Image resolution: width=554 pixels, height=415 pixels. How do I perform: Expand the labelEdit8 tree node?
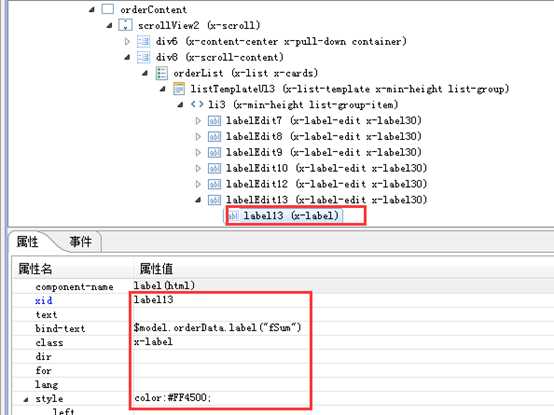(x=198, y=136)
